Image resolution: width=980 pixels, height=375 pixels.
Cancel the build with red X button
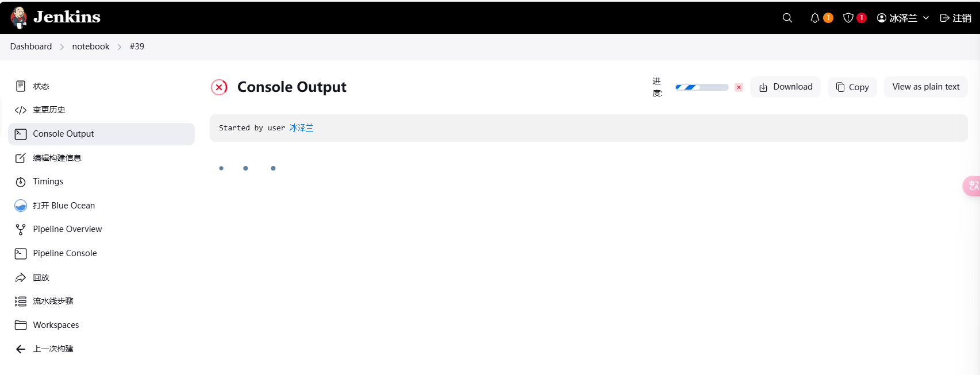[739, 87]
